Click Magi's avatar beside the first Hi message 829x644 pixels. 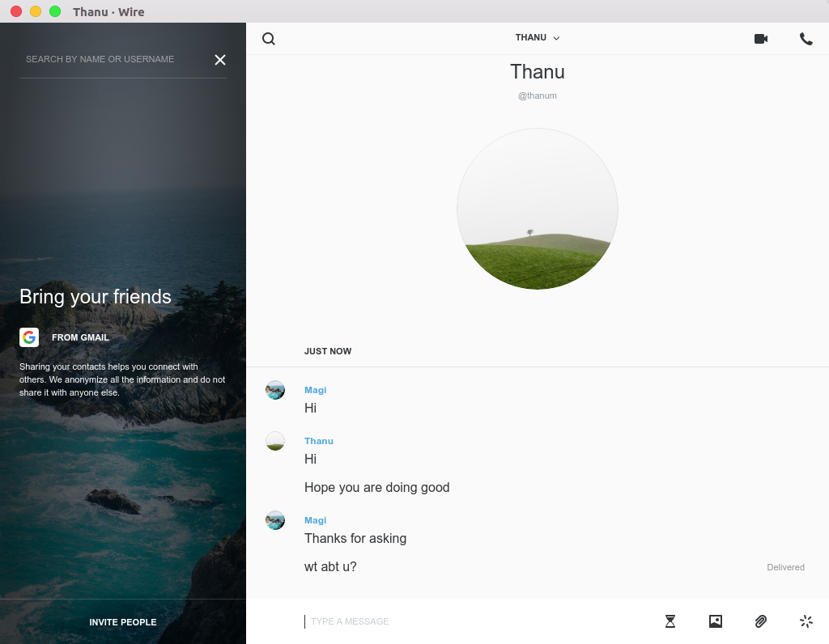coord(275,390)
